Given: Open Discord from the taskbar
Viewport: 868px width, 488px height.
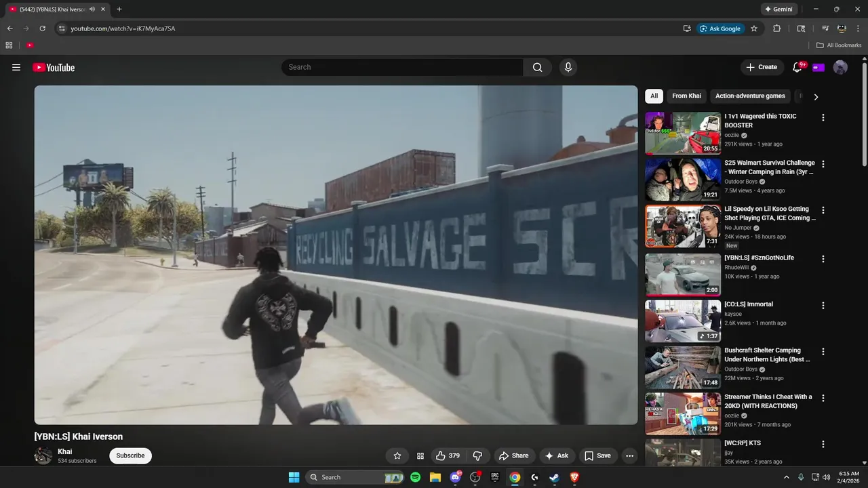Looking at the screenshot, I should click(455, 477).
